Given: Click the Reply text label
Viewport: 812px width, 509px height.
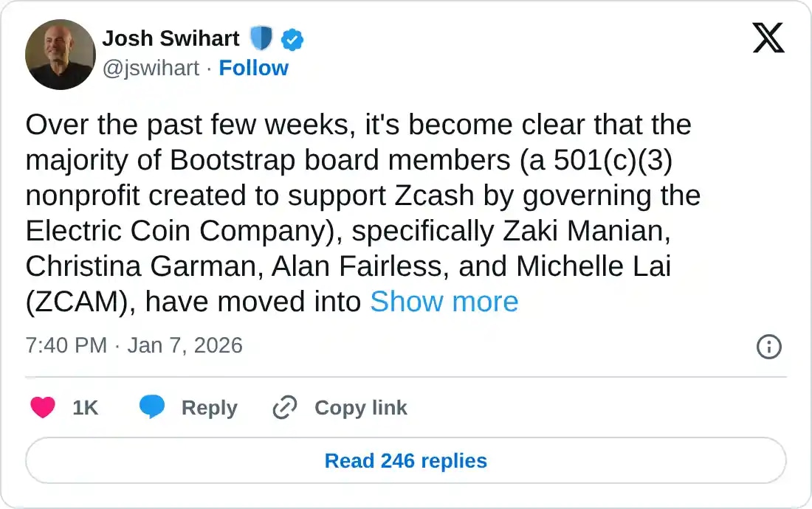Looking at the screenshot, I should click(209, 407).
